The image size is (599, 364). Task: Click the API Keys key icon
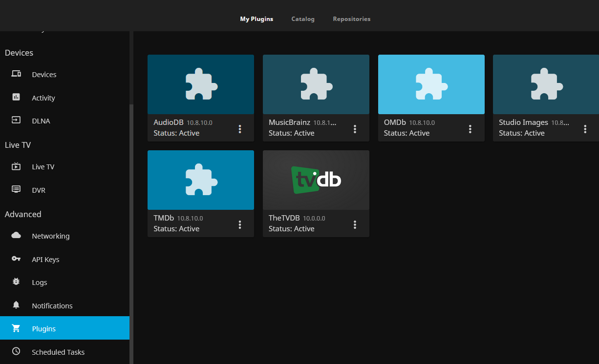coord(16,259)
